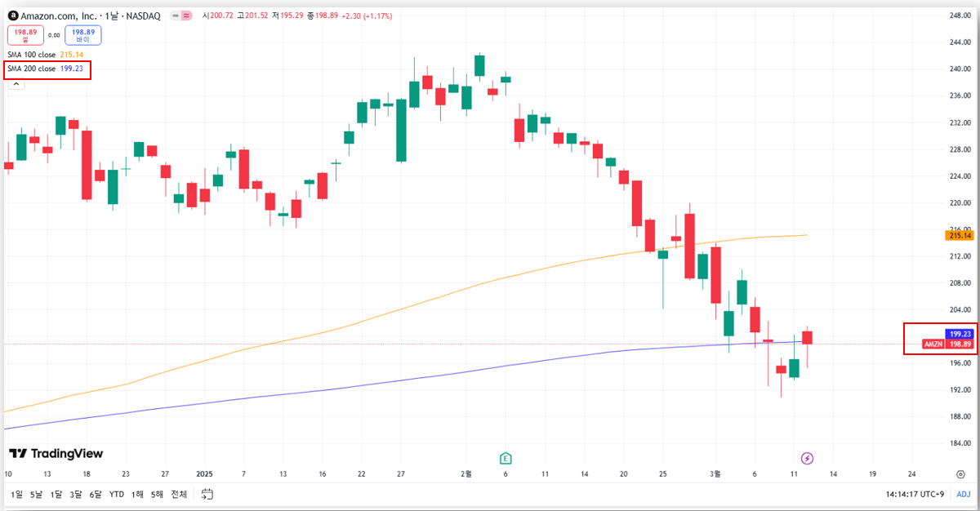Select the 1달 time range
Viewport: 980px width, 511px height.
56,494
